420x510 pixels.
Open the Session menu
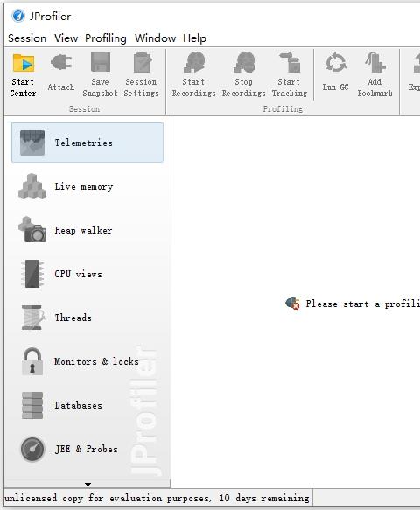click(x=27, y=38)
